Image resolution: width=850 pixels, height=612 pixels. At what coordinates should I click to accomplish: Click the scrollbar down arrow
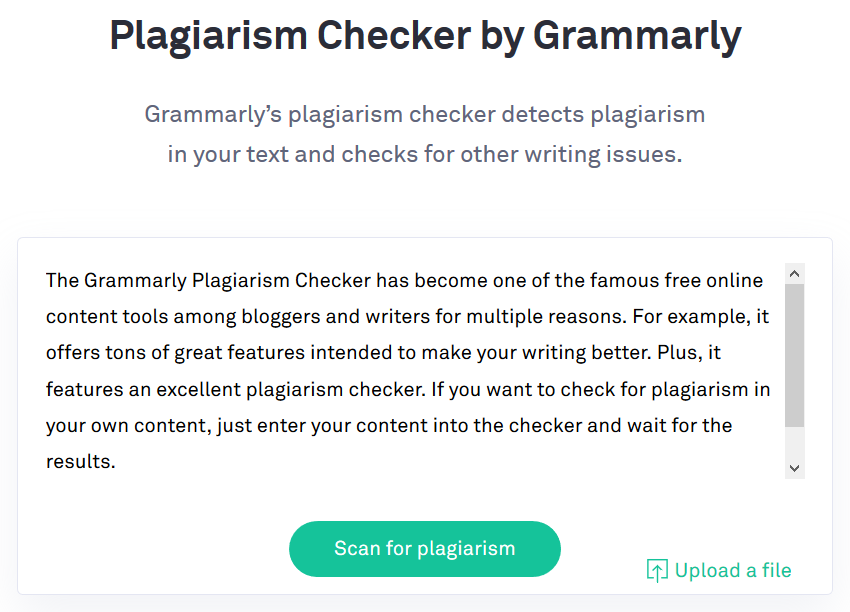pyautogui.click(x=794, y=466)
